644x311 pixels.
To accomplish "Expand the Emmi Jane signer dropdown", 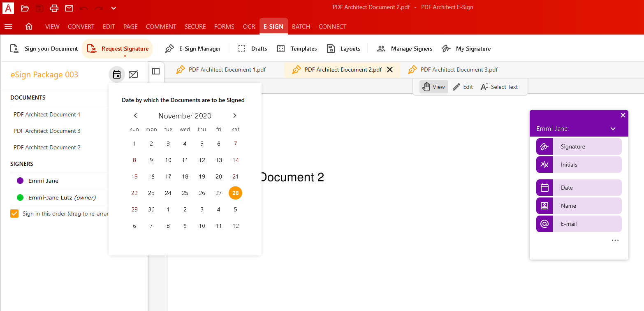I will [613, 129].
